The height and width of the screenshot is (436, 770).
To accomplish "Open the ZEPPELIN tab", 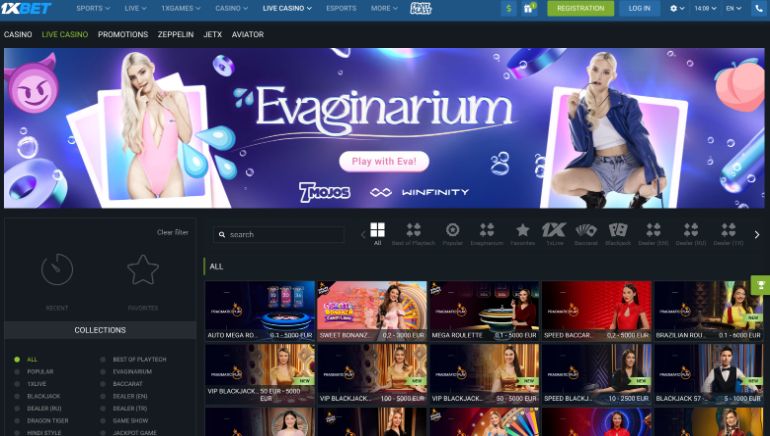I will point(175,34).
